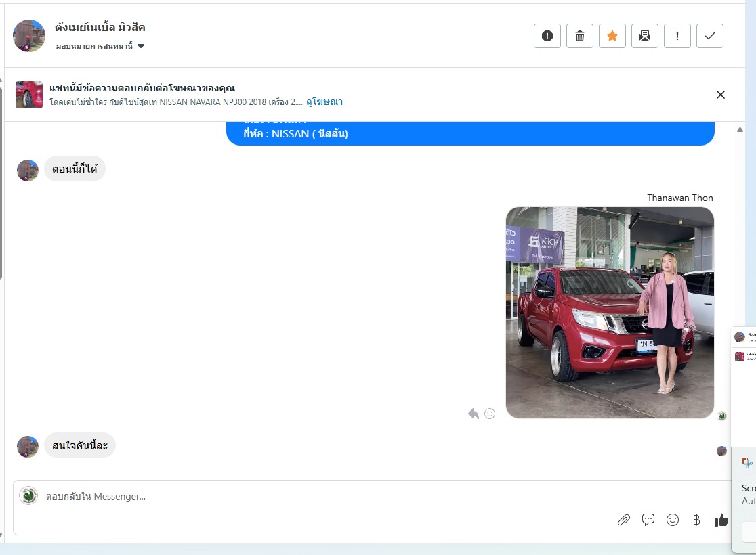Click the Thanawan Thon sender name
Screen dimensions: 756x555
tap(680, 198)
